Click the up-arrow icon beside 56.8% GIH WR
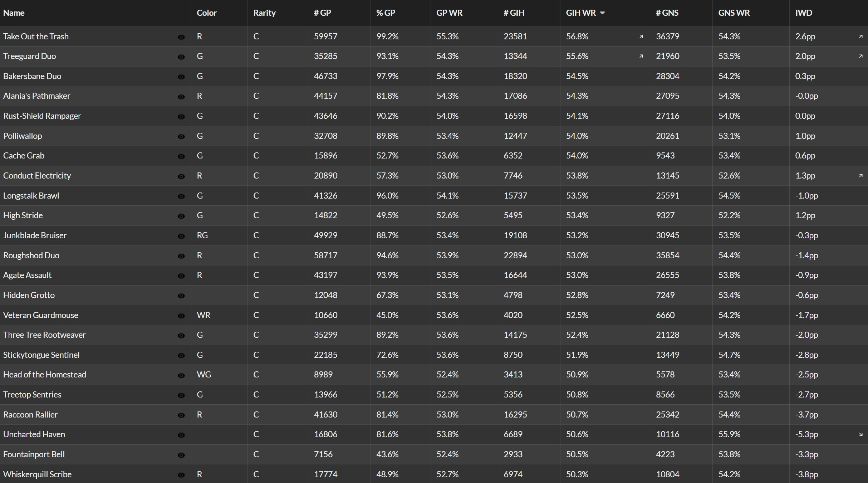 tap(641, 36)
